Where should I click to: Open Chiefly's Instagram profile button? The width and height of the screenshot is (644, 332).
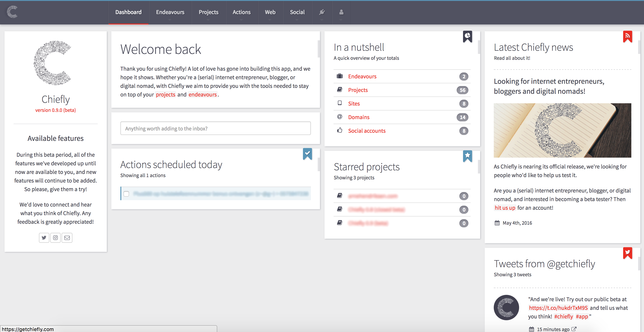pos(55,237)
